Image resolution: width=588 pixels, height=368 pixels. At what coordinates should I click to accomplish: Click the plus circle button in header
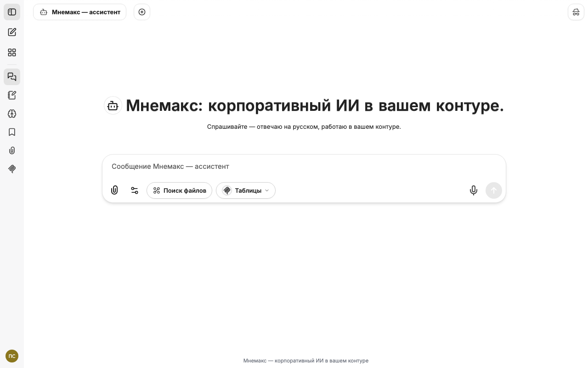tap(142, 12)
